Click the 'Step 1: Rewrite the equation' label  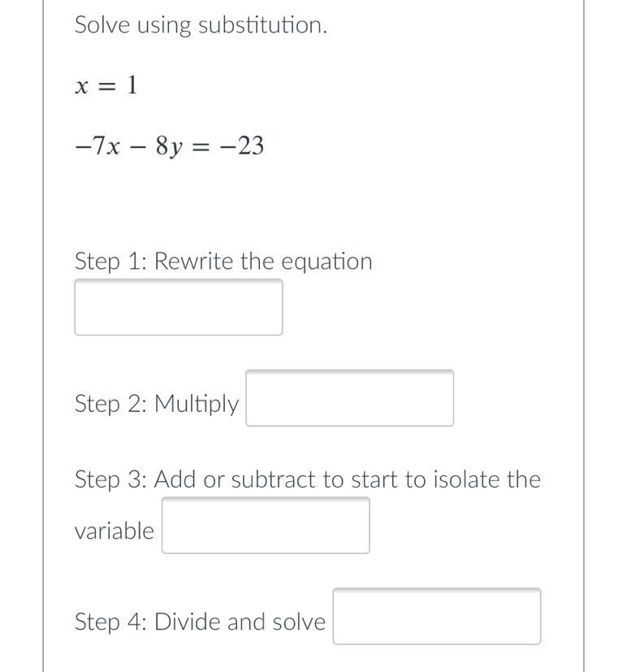(223, 261)
